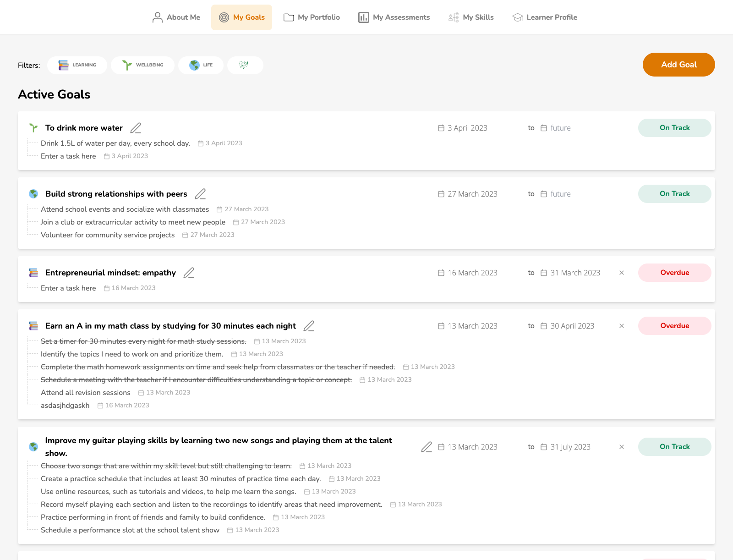
Task: Click On Track status for Build strong relationships
Action: pyautogui.click(x=675, y=194)
